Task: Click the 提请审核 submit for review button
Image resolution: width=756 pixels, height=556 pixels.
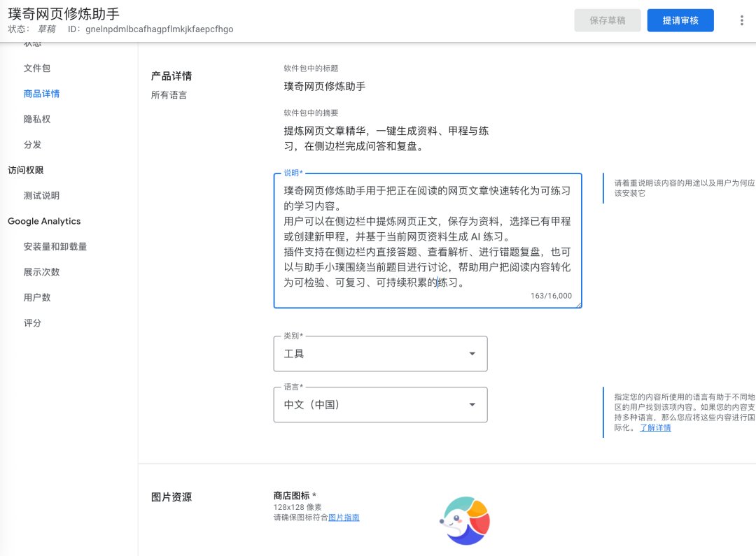Action: tap(680, 20)
